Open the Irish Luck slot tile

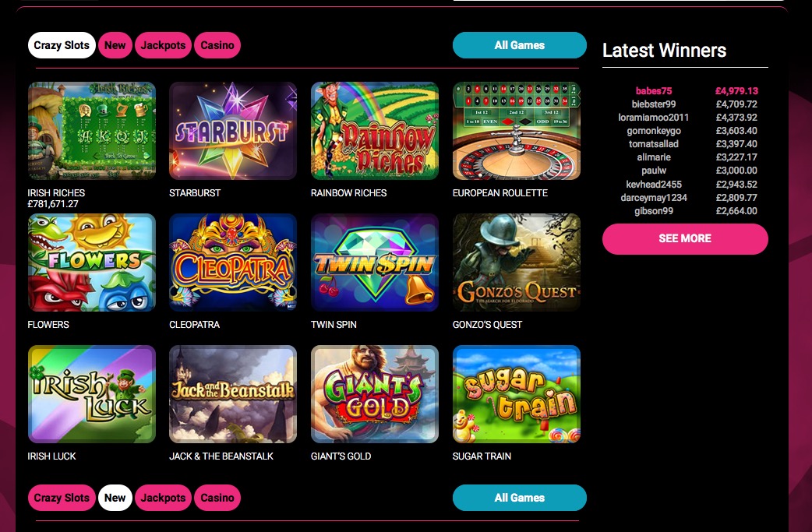pyautogui.click(x=92, y=394)
